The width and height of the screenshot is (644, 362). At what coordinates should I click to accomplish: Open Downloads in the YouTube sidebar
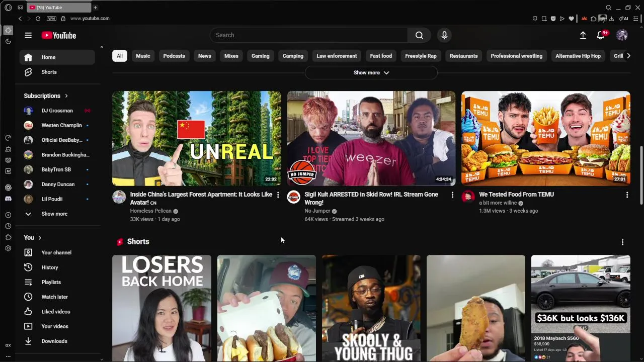57,341
